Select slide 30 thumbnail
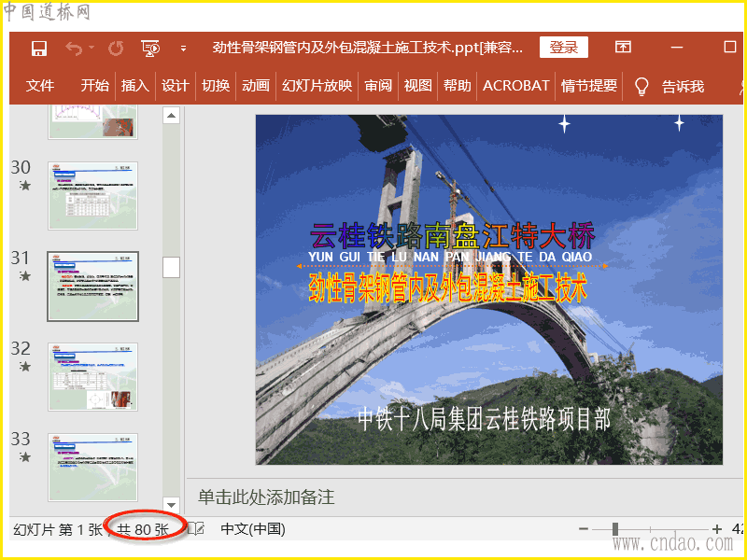This screenshot has width=747, height=560. [92, 196]
